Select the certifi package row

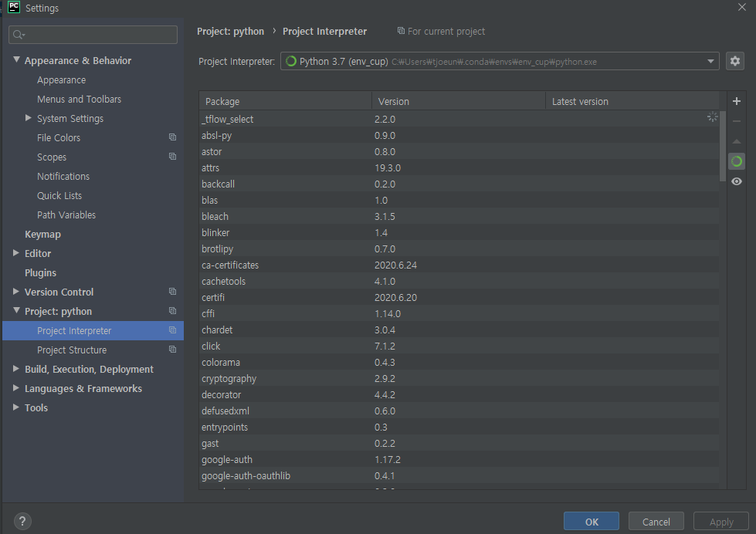(x=459, y=297)
